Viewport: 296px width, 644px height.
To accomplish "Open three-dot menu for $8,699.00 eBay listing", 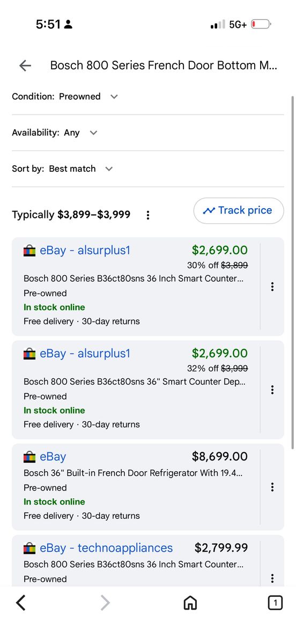I will (x=272, y=487).
